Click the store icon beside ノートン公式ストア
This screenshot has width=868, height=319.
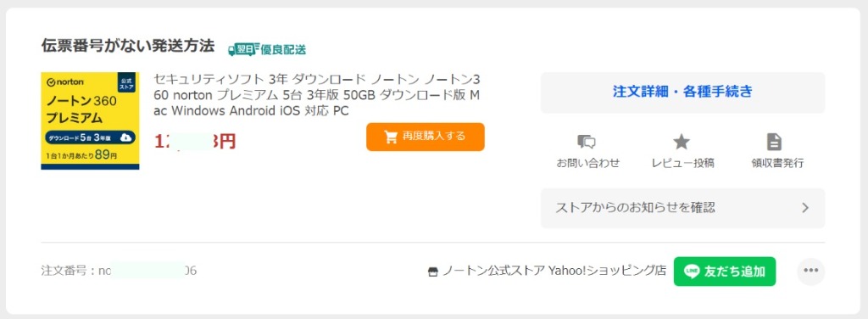pyautogui.click(x=433, y=272)
